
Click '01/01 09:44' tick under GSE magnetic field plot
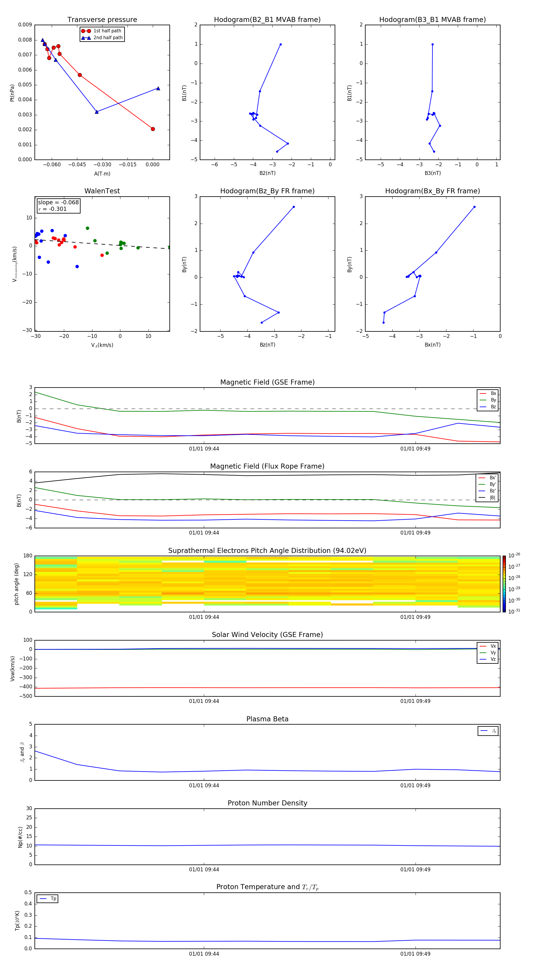pos(204,449)
